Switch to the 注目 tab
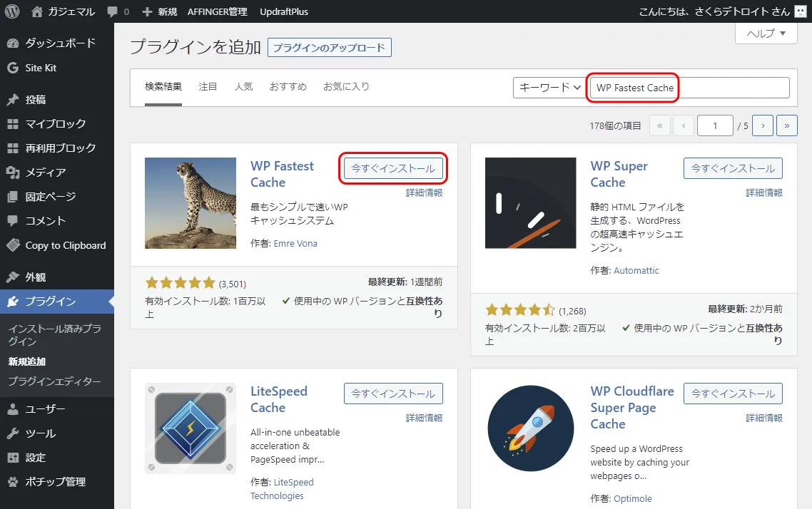 point(208,86)
